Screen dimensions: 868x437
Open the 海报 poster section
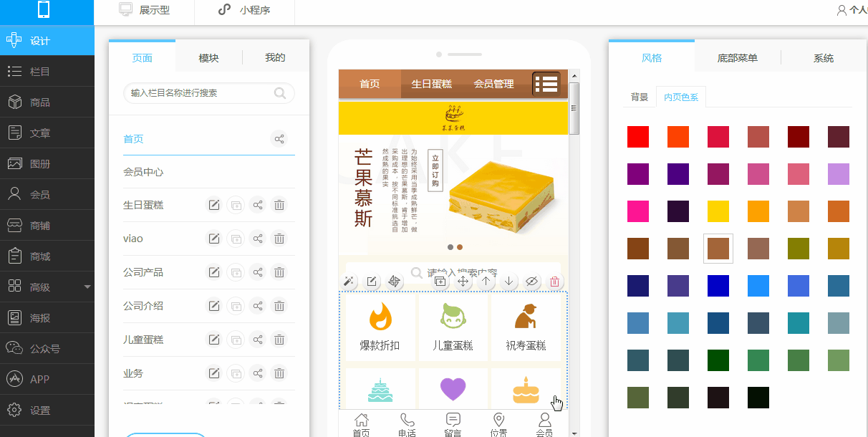pos(47,318)
